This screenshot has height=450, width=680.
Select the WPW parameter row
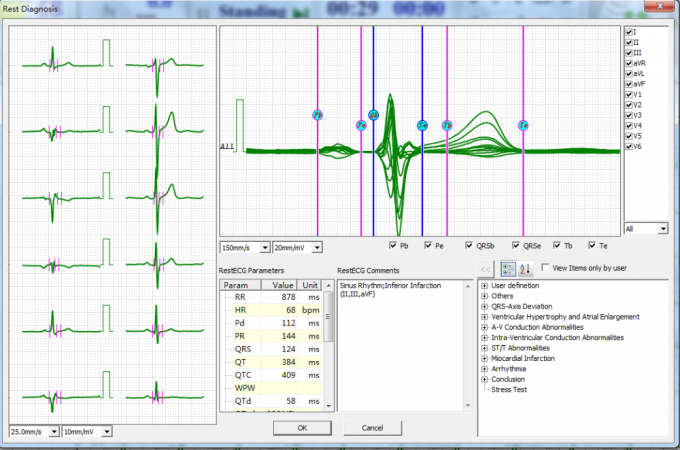click(271, 388)
